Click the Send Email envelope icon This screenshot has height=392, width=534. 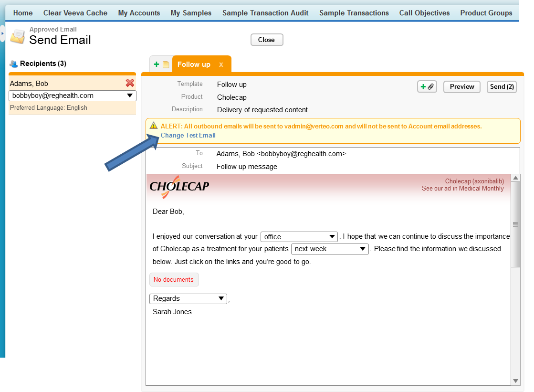(x=18, y=36)
